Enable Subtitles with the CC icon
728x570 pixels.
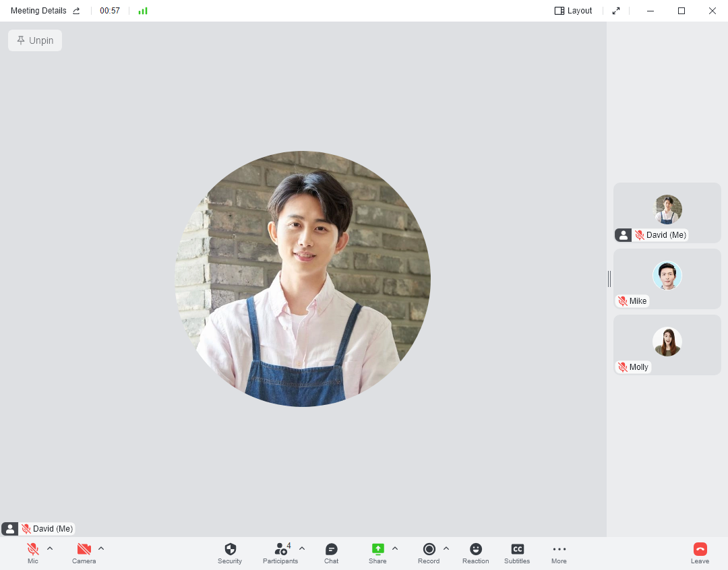(517, 553)
